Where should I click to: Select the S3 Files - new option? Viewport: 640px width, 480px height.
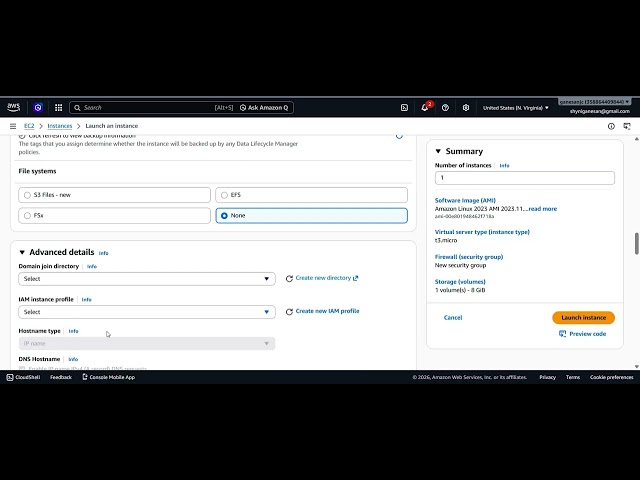pyautogui.click(x=114, y=195)
